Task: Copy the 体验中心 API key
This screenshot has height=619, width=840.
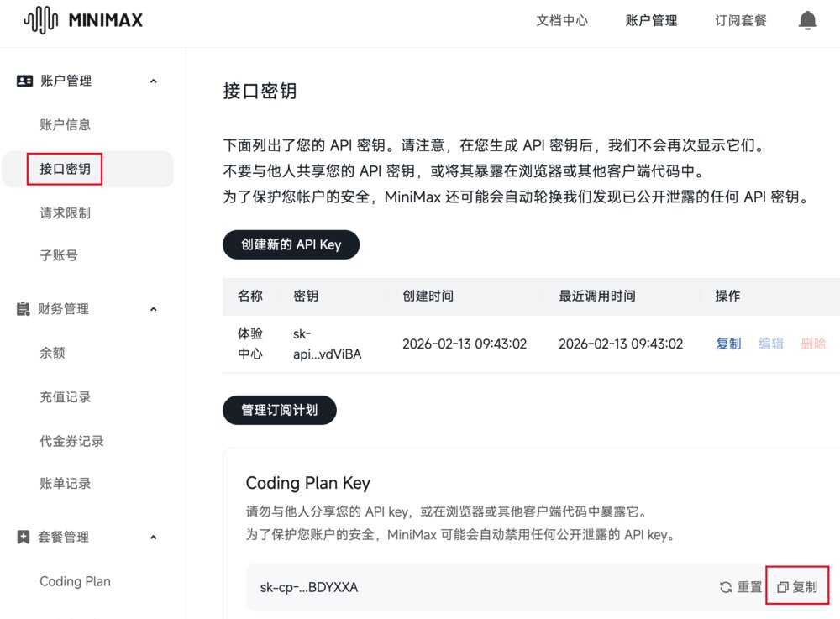Action: 728,344
